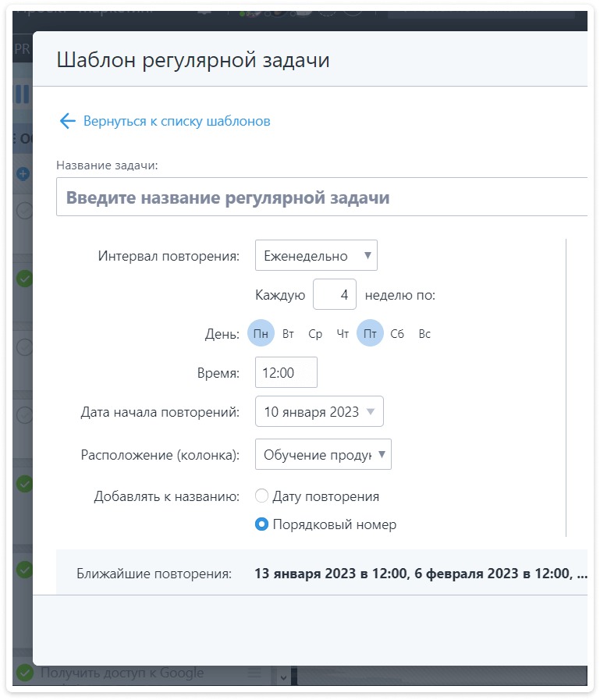Open lines menu icon on 'Получить доступ к Google' row
Viewport: 600px width, 700px height.
point(254,673)
